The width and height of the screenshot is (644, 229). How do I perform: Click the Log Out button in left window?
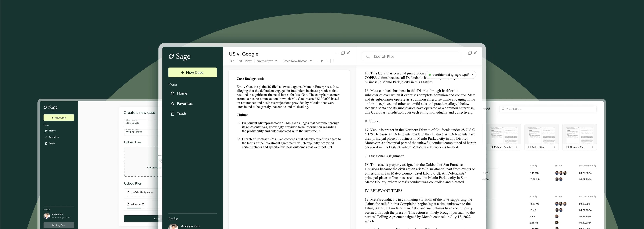(x=59, y=225)
